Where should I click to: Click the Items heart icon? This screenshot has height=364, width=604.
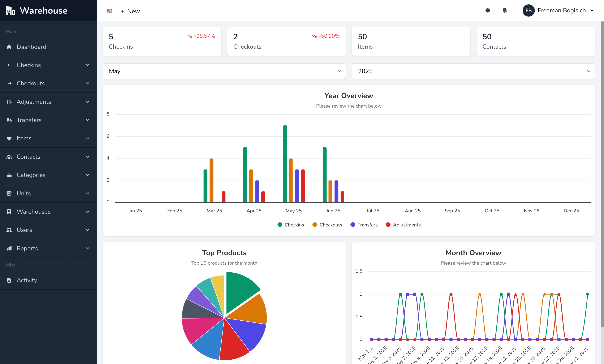[x=9, y=138]
